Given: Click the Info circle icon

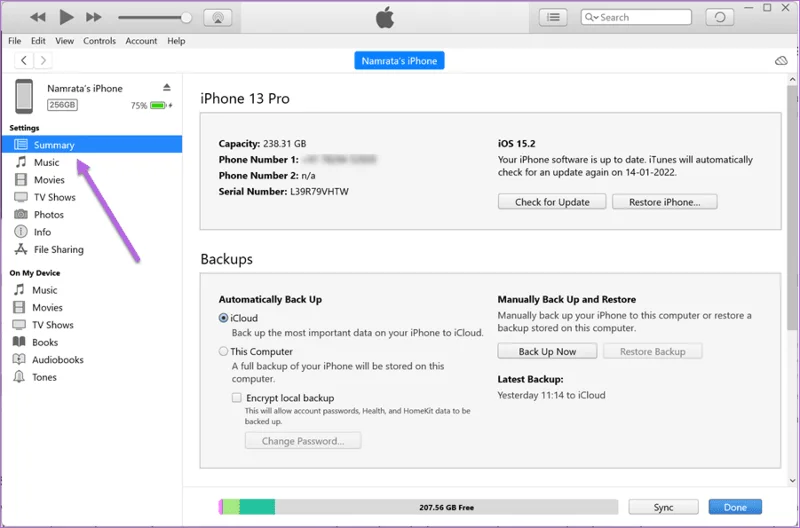Looking at the screenshot, I should click(21, 232).
